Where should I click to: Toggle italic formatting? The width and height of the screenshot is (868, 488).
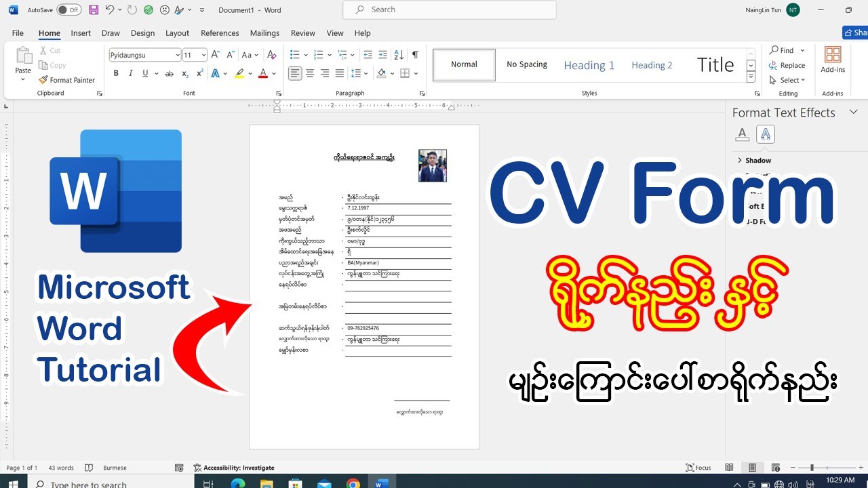[131, 73]
